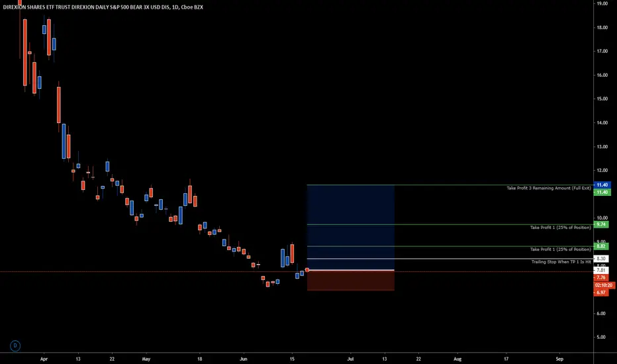Click the red 7.76 current price tag
The height and width of the screenshot is (364, 617).
[x=601, y=278]
